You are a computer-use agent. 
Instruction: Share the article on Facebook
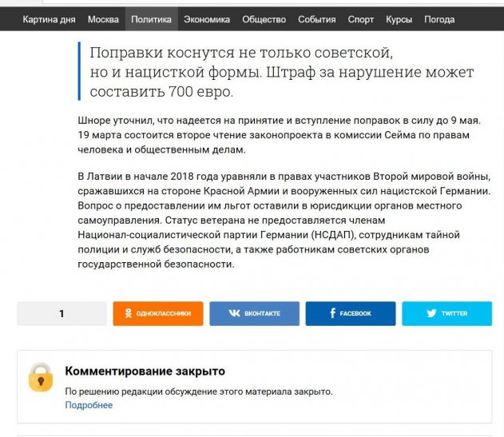350,314
